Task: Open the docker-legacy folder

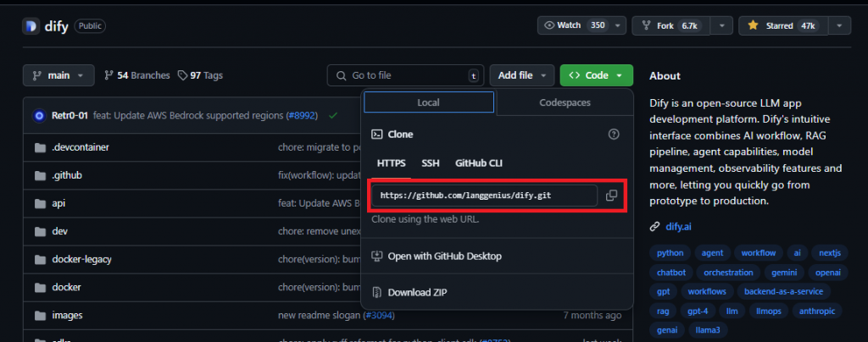Action: [82, 259]
